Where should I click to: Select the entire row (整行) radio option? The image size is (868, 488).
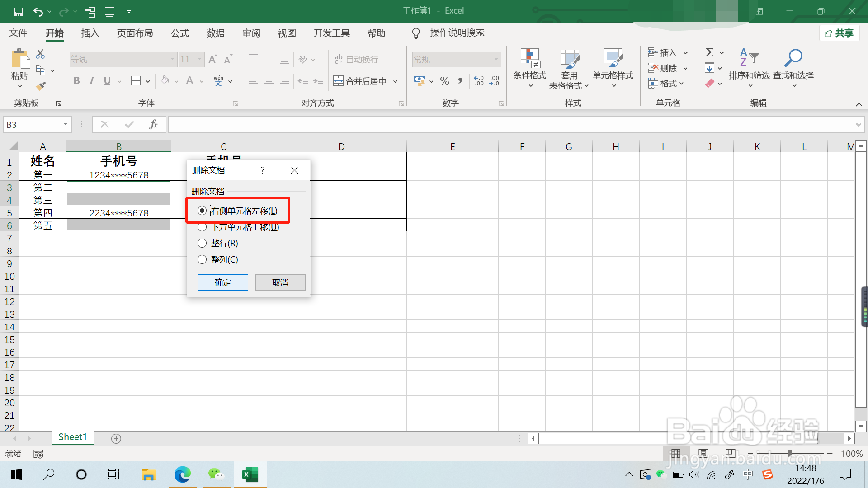[202, 243]
